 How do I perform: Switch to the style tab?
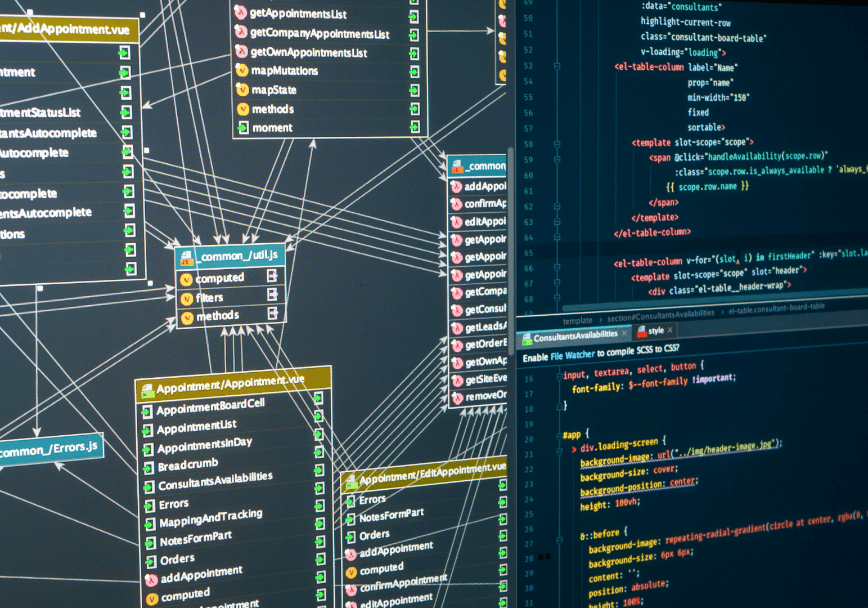click(x=656, y=330)
